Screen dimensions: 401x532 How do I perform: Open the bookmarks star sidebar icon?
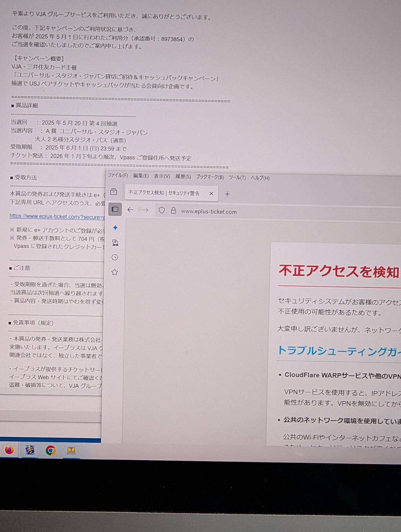(114, 272)
